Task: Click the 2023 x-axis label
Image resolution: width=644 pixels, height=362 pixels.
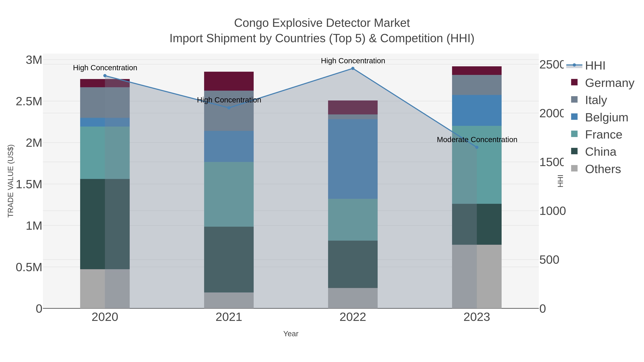Action: tap(477, 317)
